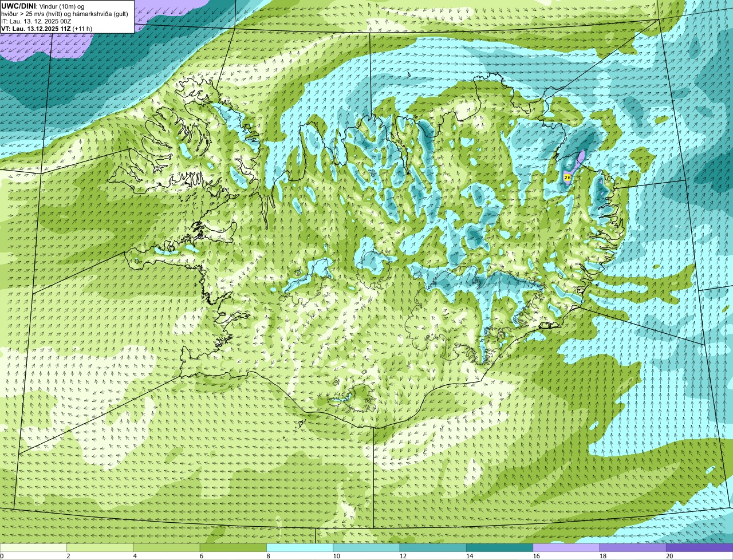Viewport: 733px width, 560px height.
Task: Pick the light green 2–4 m/s swatch
Action: [100, 547]
